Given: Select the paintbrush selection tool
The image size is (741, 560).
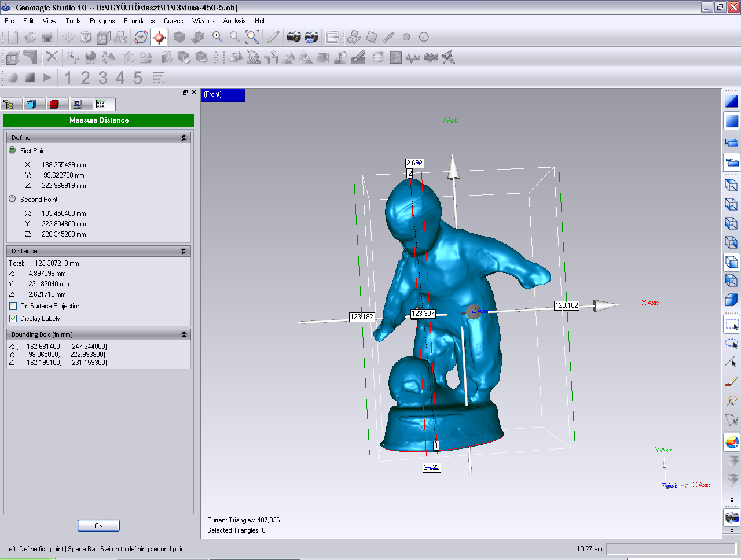Looking at the screenshot, I should point(732,381).
